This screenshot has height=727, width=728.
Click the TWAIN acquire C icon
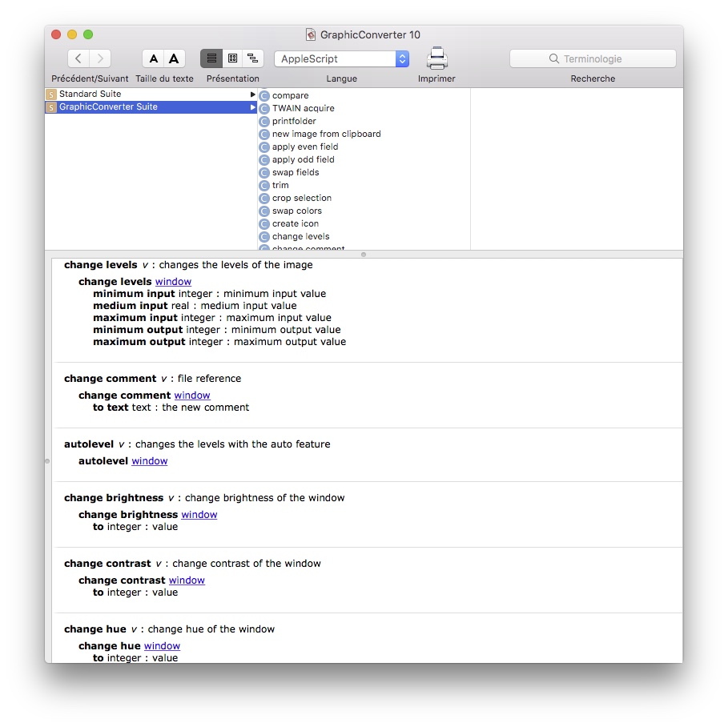coord(264,109)
